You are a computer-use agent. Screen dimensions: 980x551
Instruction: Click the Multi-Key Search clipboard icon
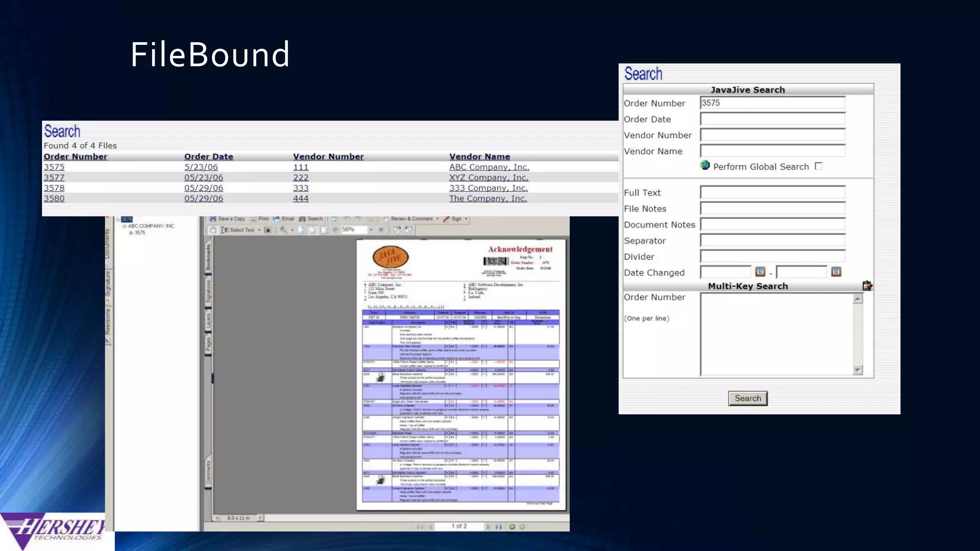tap(867, 286)
